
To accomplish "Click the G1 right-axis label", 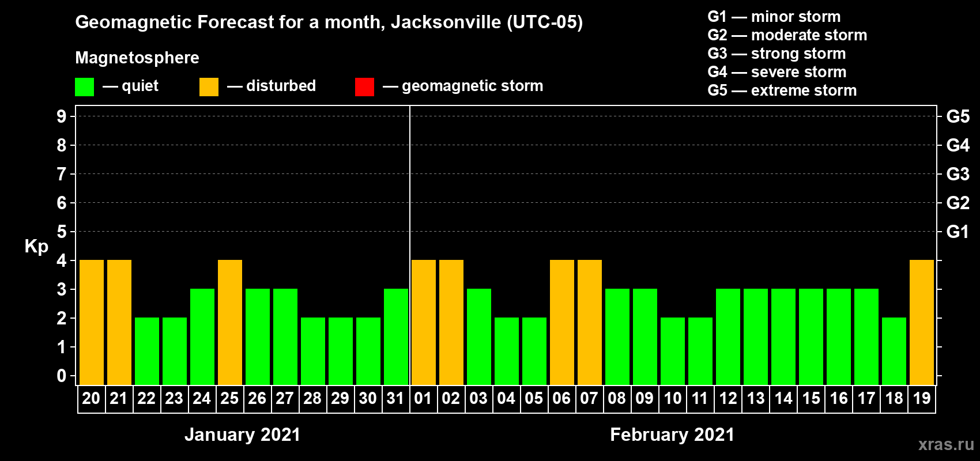I will pos(958,232).
